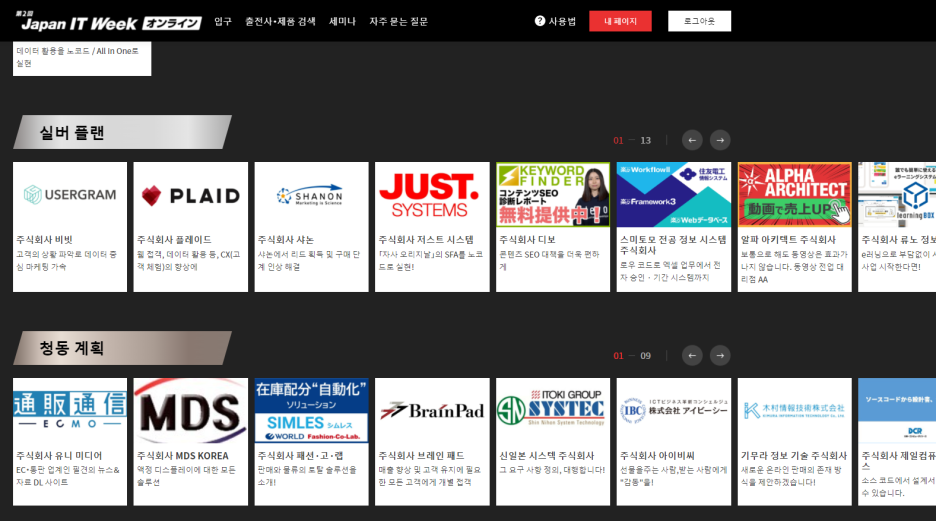Click the 주식회사 MDS KOREA name
Viewport: 936px width, 521px height.
[183, 456]
